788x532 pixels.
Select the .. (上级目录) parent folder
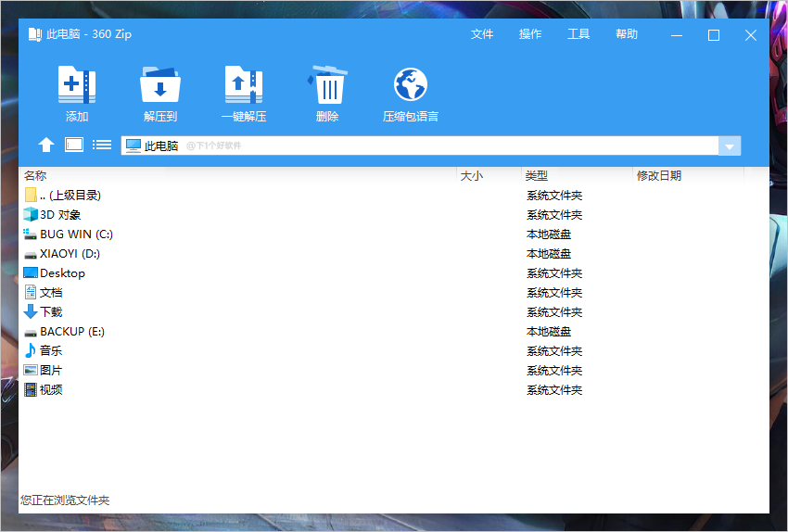pyautogui.click(x=70, y=196)
